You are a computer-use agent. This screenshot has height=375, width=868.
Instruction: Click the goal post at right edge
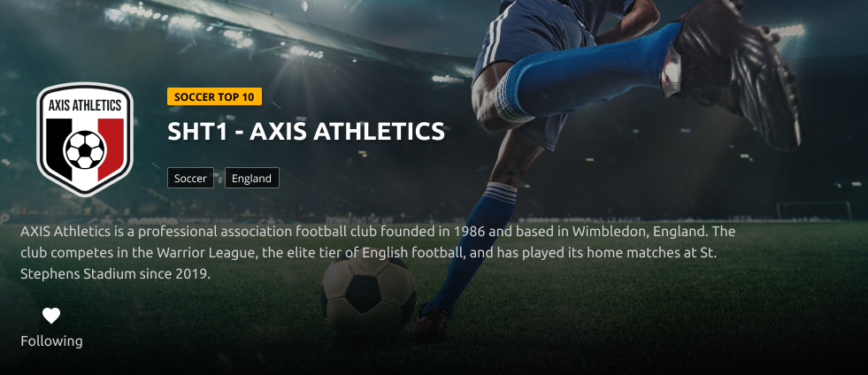click(x=814, y=210)
